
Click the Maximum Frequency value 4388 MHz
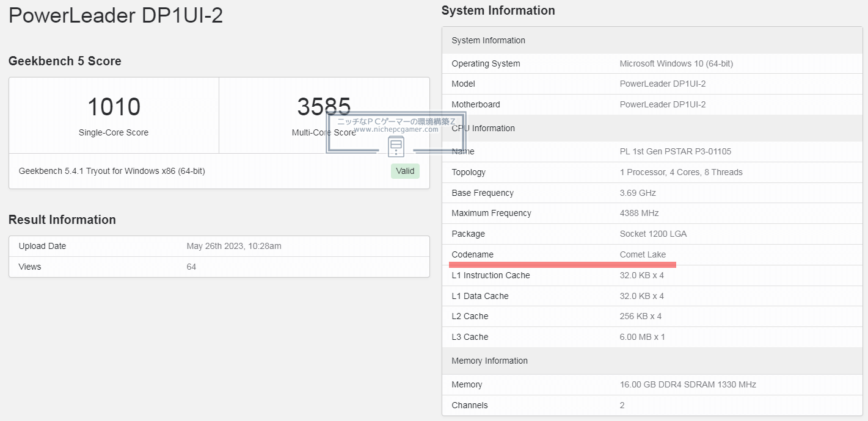tap(639, 213)
